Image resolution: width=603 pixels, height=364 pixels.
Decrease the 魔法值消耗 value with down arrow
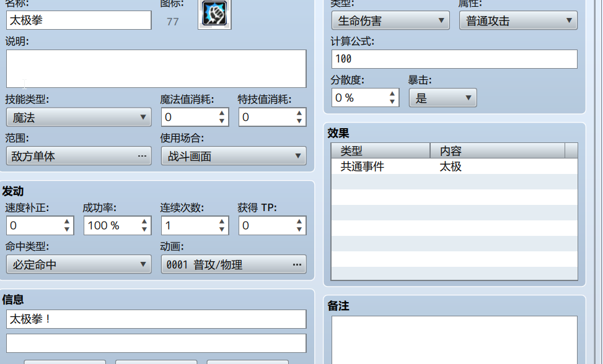[221, 121]
